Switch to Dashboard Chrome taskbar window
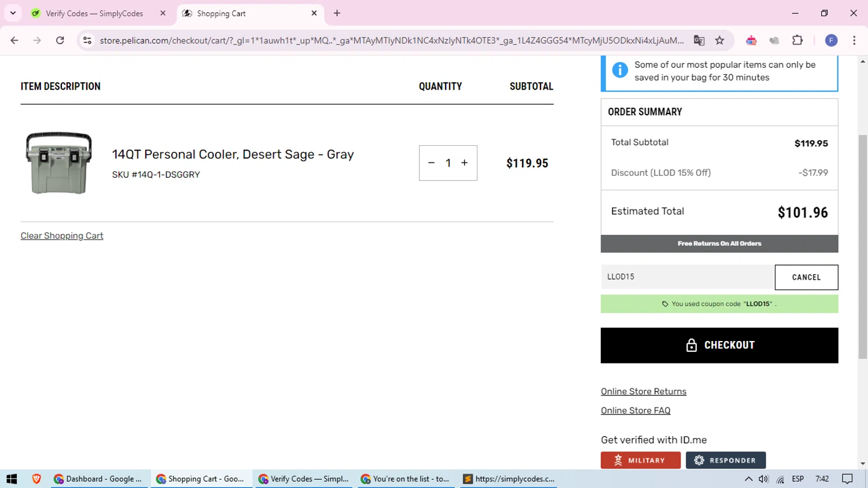The width and height of the screenshot is (868, 488). 98,479
